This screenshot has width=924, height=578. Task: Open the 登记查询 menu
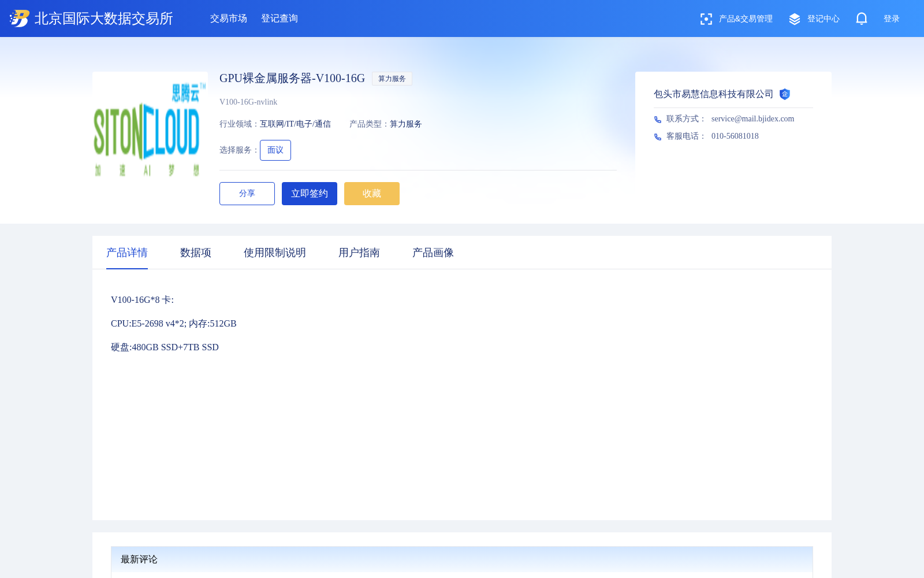[280, 18]
